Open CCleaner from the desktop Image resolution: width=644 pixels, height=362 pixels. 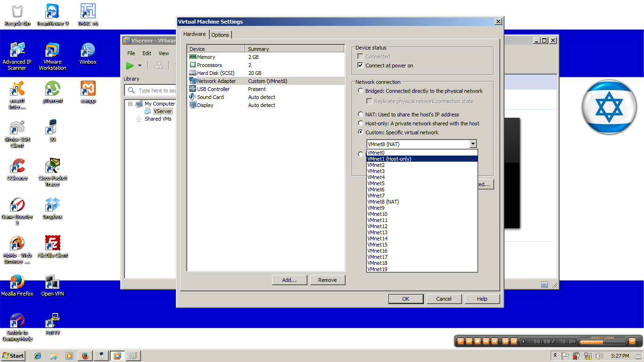coord(17,169)
